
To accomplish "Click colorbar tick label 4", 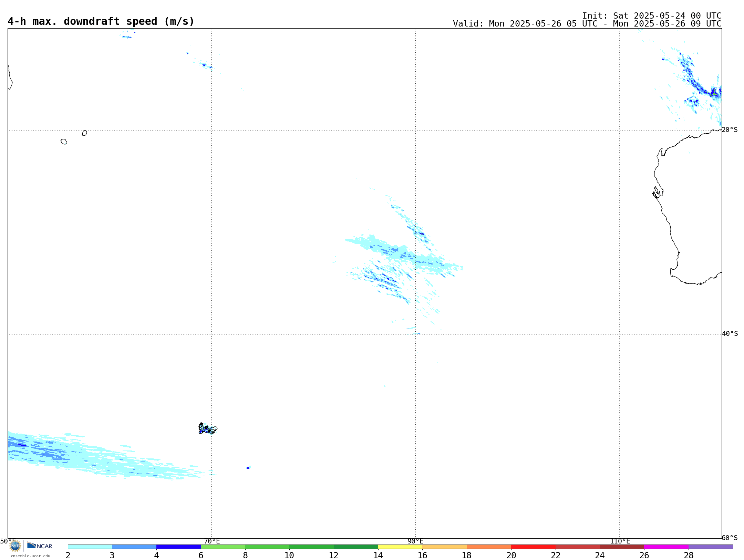I will coord(156,555).
